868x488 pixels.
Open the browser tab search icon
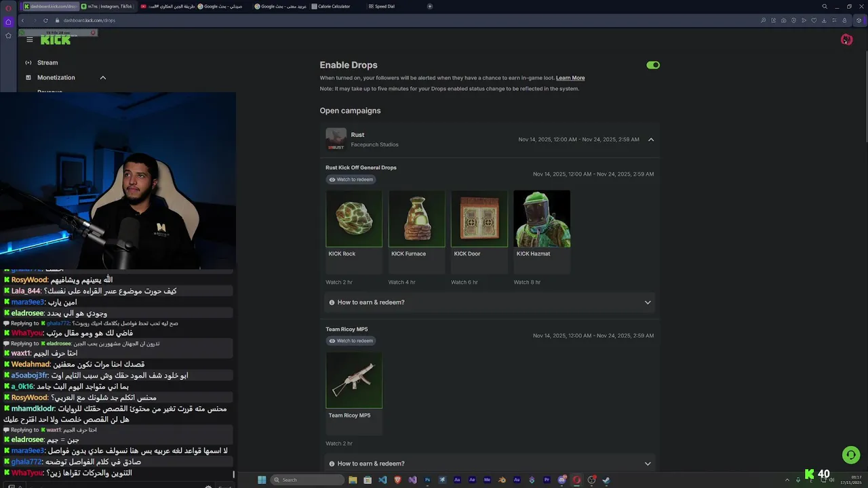point(825,6)
